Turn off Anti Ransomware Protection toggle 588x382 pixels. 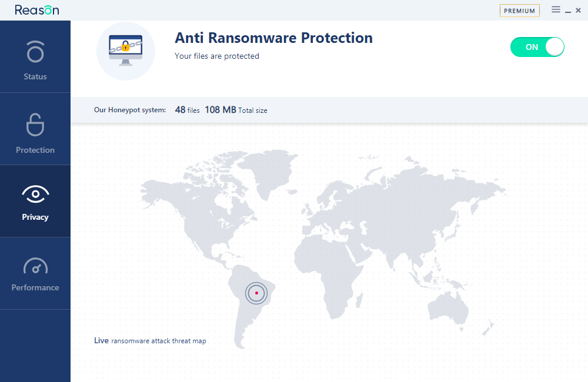(537, 47)
